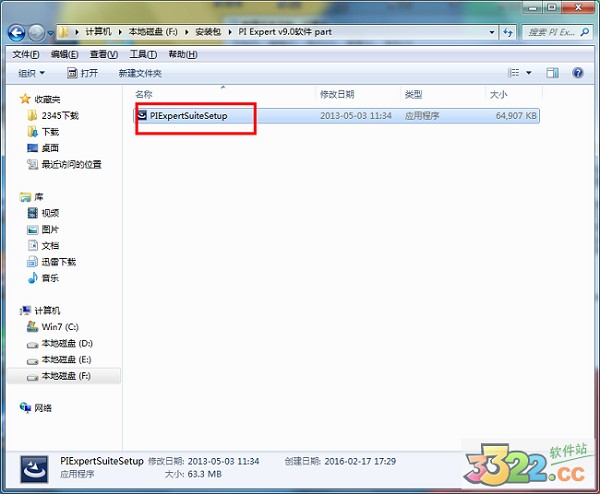Viewport: 600px width, 494px height.
Task: Open help with the question mark icon
Action: (x=577, y=72)
